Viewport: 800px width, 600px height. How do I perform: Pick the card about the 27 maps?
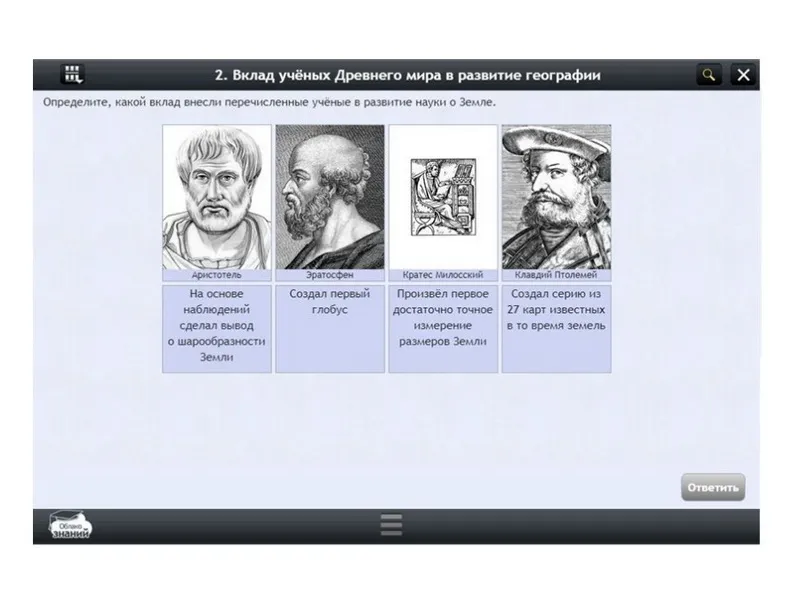pyautogui.click(x=556, y=328)
